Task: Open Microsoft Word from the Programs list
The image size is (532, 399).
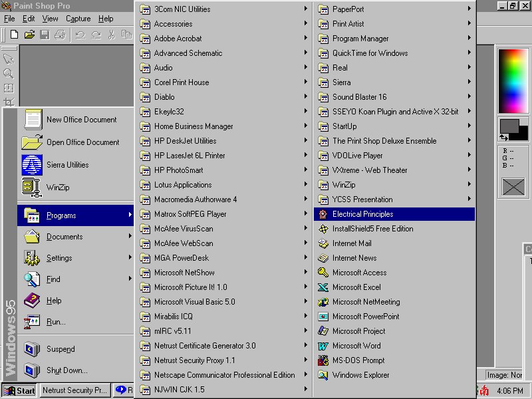Action: (x=356, y=346)
